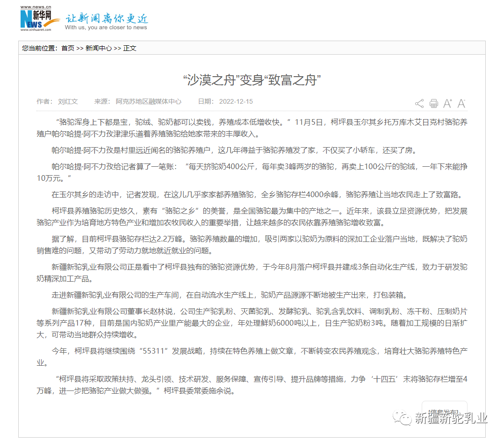The width and height of the screenshot is (504, 440).
Task: Click "With us, you are closer to news"
Action: [x=106, y=28]
